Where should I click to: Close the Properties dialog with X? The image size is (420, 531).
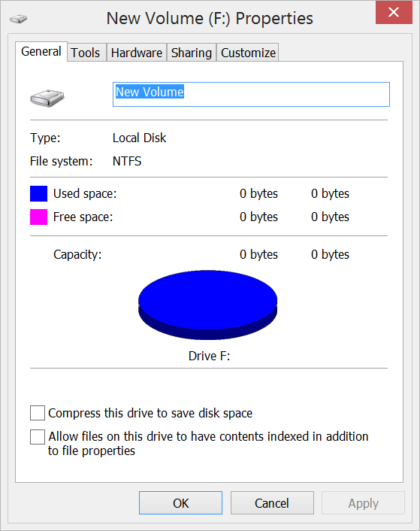click(394, 12)
